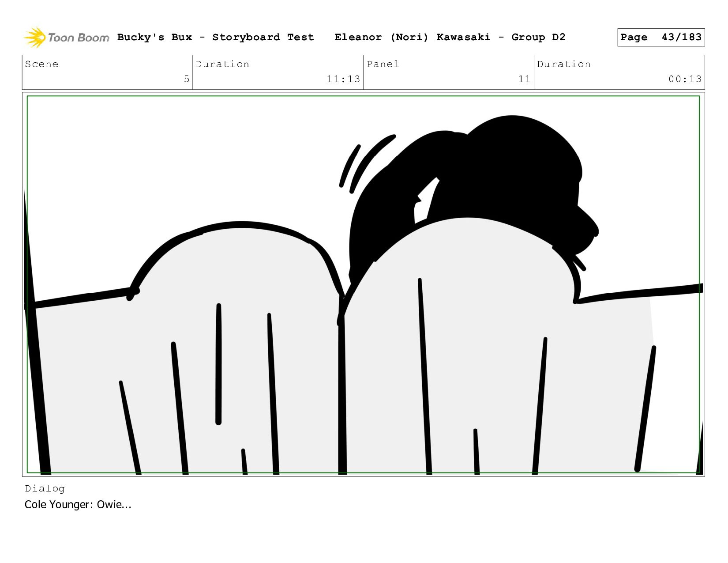Click the scene number '5'
The image size is (728, 563).
pyautogui.click(x=187, y=79)
